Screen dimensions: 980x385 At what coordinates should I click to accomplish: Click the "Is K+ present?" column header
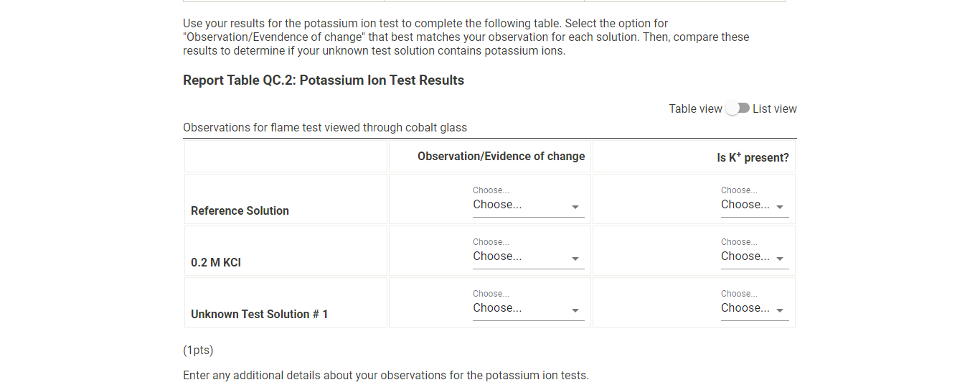pyautogui.click(x=753, y=157)
